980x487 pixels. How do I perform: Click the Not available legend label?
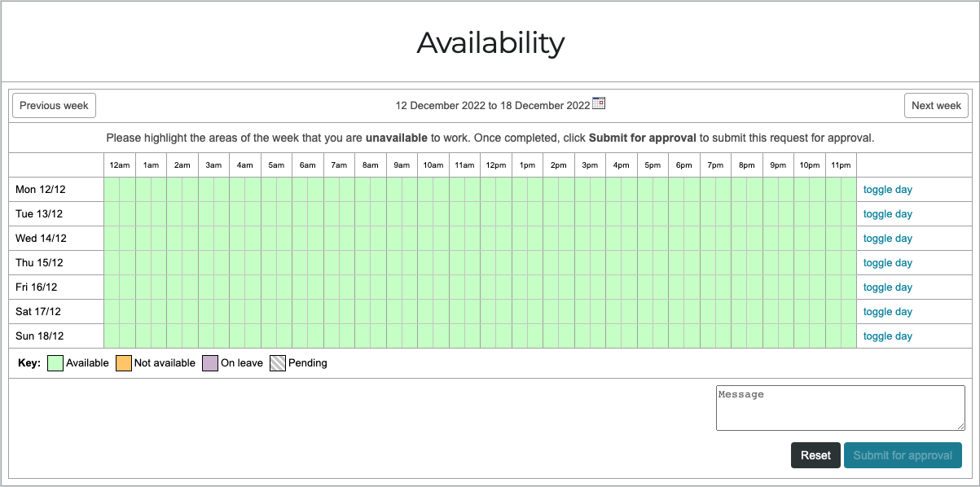point(165,363)
